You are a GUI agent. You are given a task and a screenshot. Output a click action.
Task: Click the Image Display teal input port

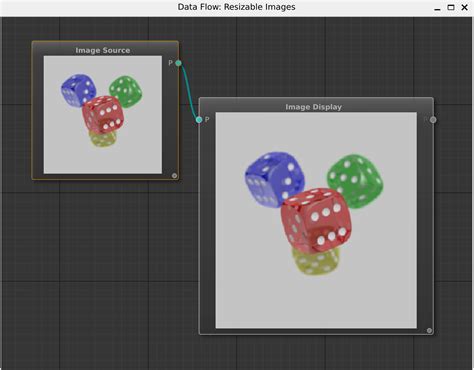pyautogui.click(x=199, y=119)
